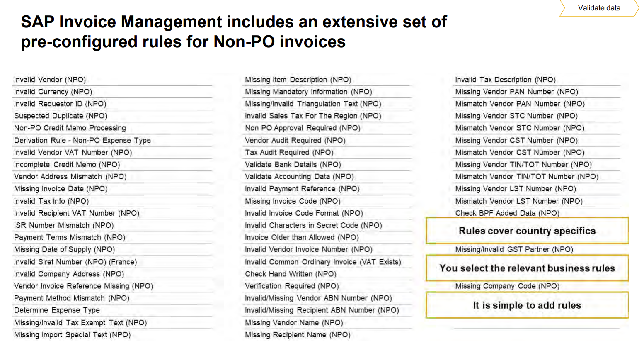Select 'Missing Mandatory Information (NPO)'
The width and height of the screenshot is (644, 341).
pyautogui.click(x=308, y=92)
